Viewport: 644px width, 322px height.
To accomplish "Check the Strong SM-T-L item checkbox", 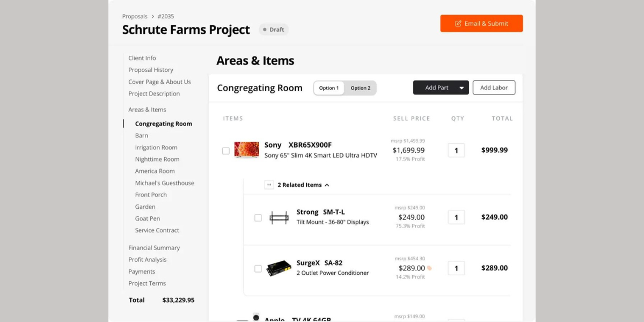I will point(258,218).
